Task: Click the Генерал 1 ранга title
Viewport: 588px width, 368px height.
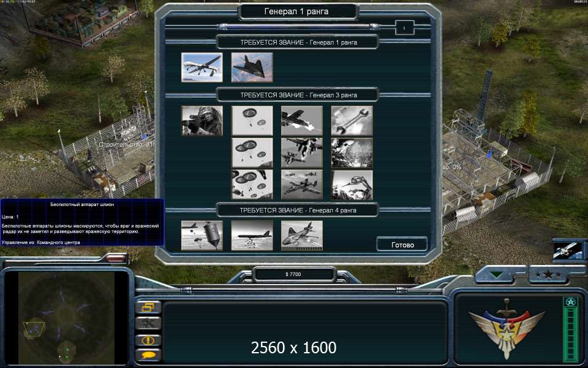Action: click(296, 12)
